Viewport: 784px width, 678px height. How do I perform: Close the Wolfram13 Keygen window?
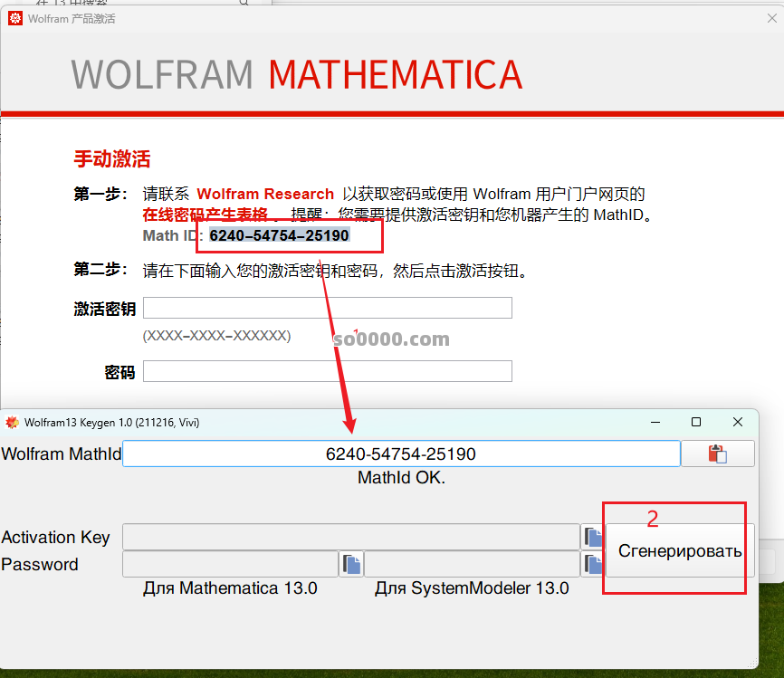tap(738, 423)
